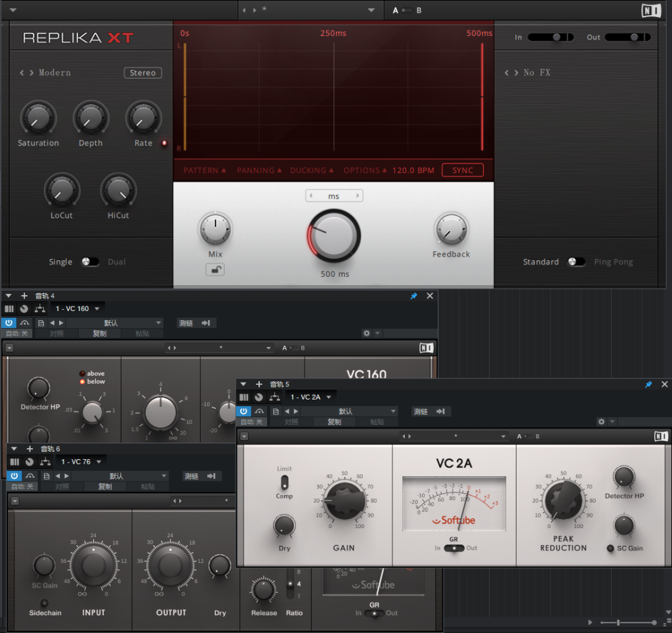Toggle Single / Dual delay switch
Viewport: 672px width, 633px height.
90,262
